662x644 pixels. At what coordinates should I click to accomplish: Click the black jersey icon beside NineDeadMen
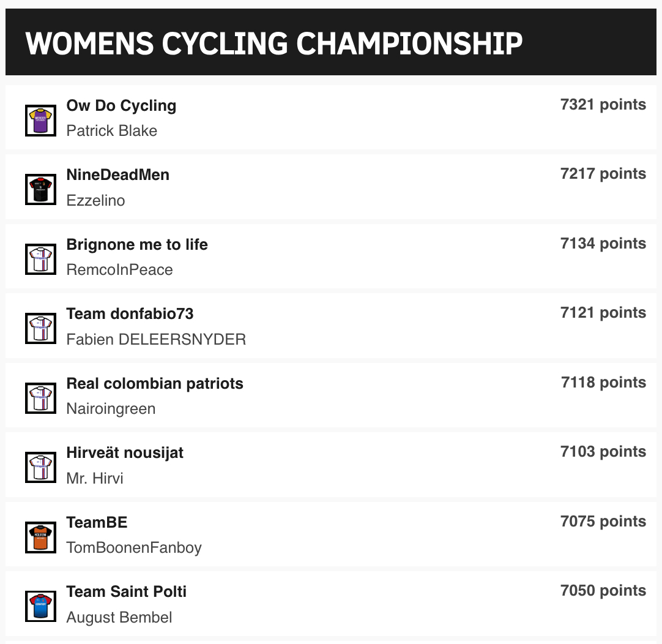pos(40,189)
